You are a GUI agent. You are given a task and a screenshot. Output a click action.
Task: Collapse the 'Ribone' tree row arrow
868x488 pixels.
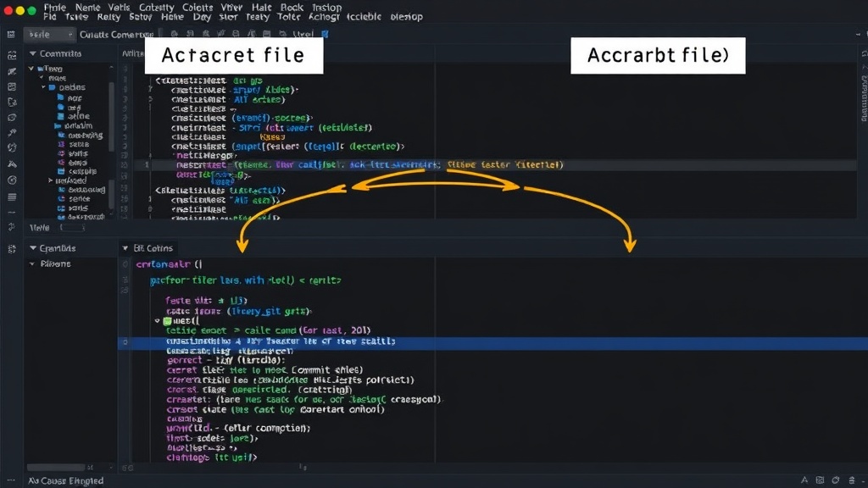pyautogui.click(x=32, y=264)
